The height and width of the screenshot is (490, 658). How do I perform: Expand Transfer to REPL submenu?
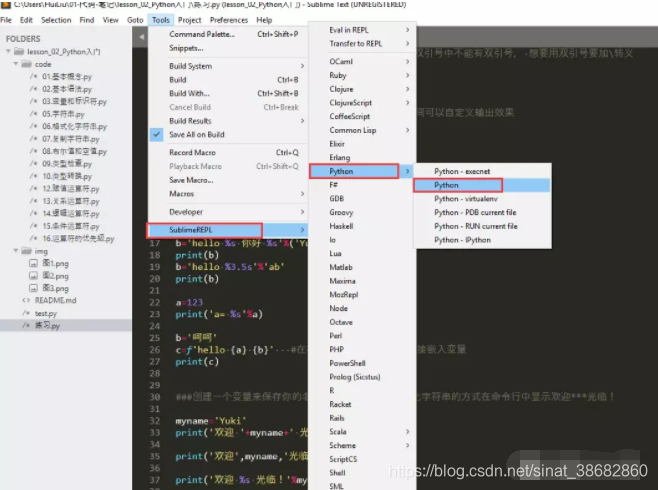362,44
